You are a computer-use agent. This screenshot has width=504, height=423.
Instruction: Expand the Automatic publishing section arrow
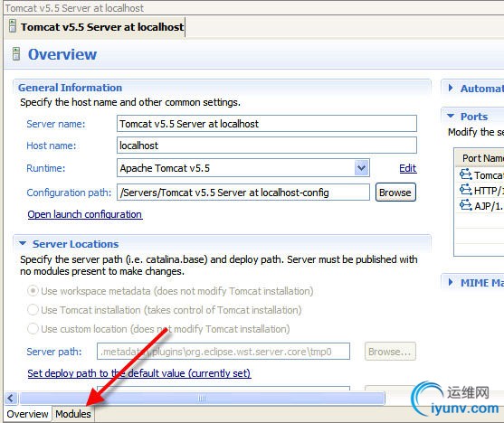click(451, 88)
